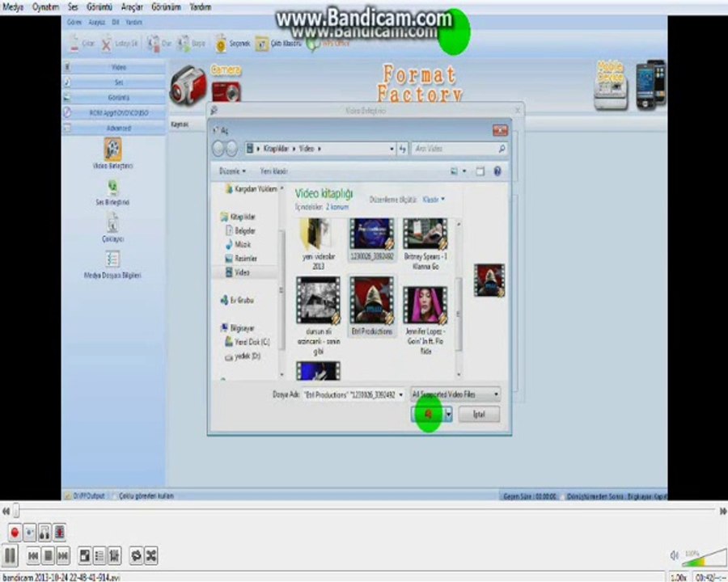The height and width of the screenshot is (582, 728).
Task: Open the Çıktı Klasörü output folder
Action: click(278, 44)
